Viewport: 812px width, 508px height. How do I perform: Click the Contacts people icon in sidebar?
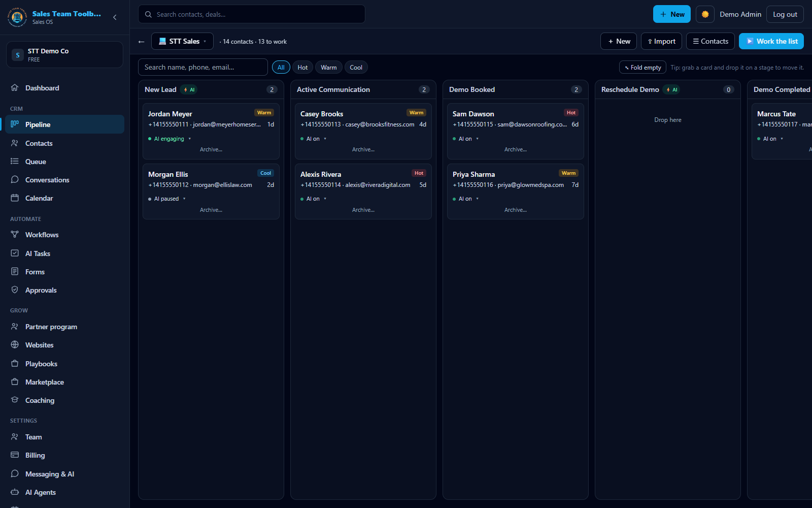15,143
